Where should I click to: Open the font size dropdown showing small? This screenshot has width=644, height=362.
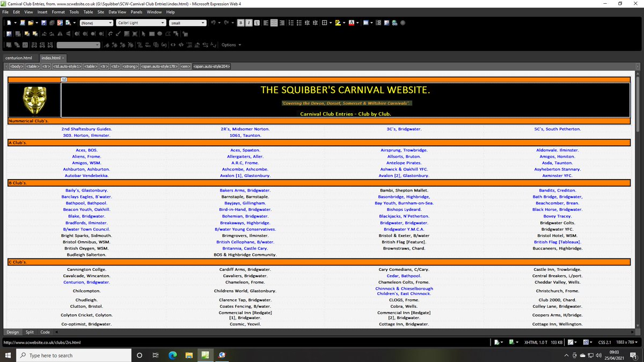coord(187,23)
